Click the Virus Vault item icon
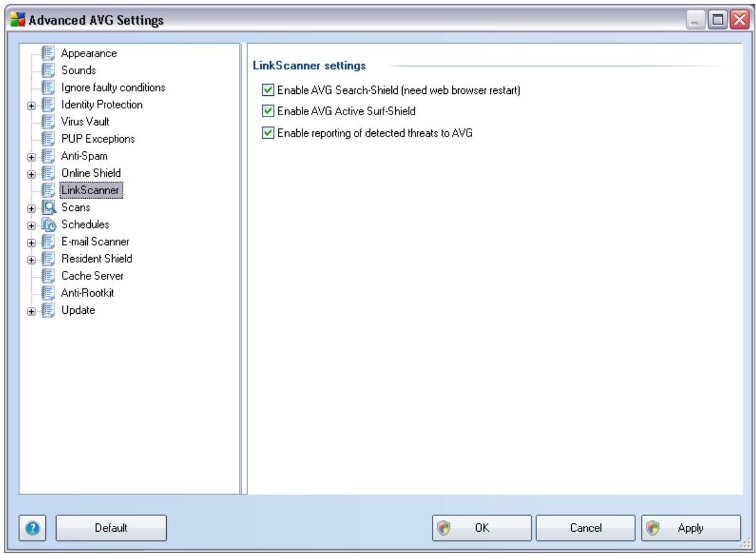This screenshot has width=756, height=554. [47, 121]
